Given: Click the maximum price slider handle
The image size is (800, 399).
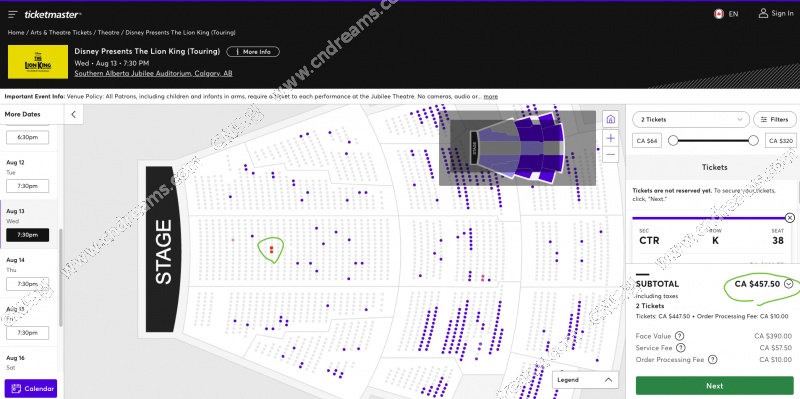Looking at the screenshot, I should point(753,140).
